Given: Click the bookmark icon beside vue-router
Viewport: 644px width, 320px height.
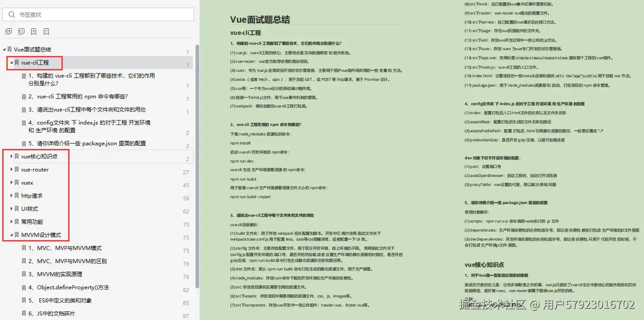Looking at the screenshot, I should coord(17,169).
